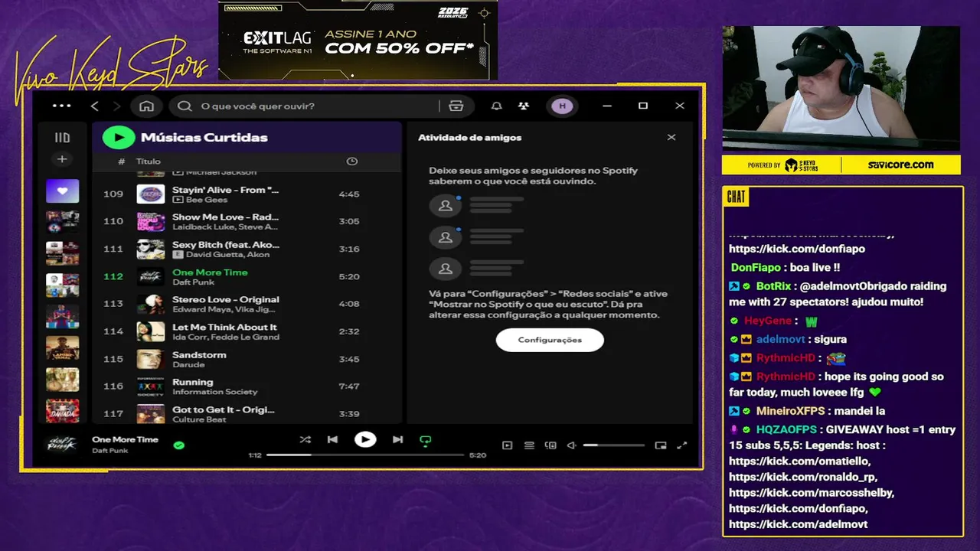This screenshot has width=980, height=551.
Task: Sort by the Título column header
Action: [x=149, y=161]
